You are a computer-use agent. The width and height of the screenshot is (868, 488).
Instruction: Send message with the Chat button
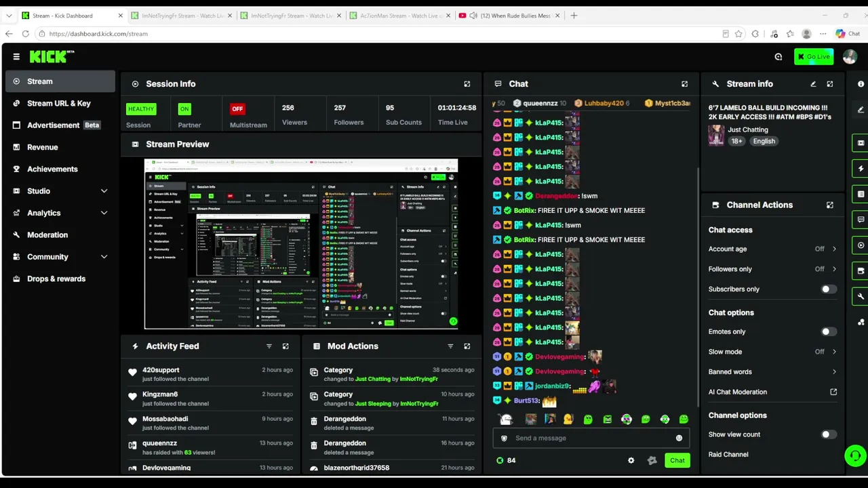pos(677,460)
